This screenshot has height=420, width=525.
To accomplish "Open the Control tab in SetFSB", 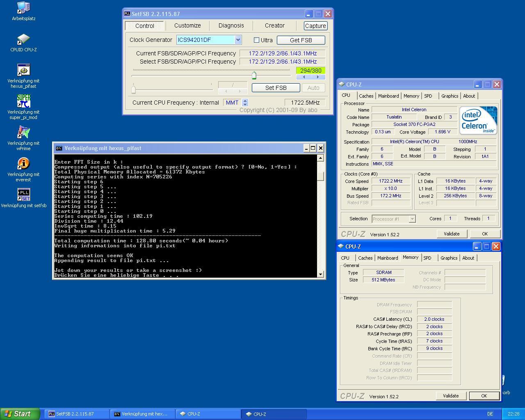I will tap(145, 25).
